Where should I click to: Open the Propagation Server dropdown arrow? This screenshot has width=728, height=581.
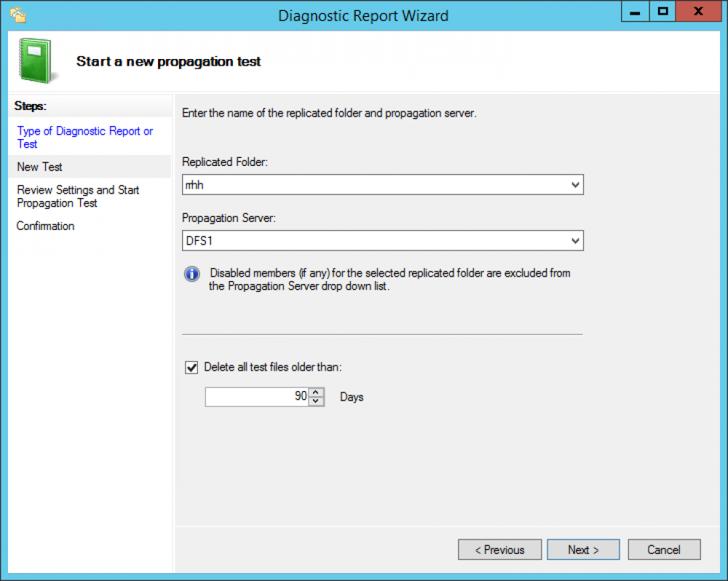576,241
